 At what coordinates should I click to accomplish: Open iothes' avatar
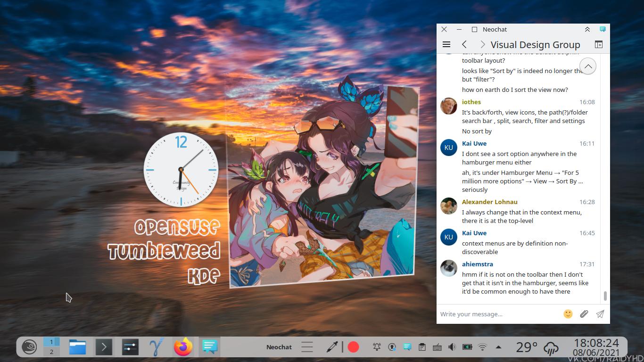[x=448, y=106]
